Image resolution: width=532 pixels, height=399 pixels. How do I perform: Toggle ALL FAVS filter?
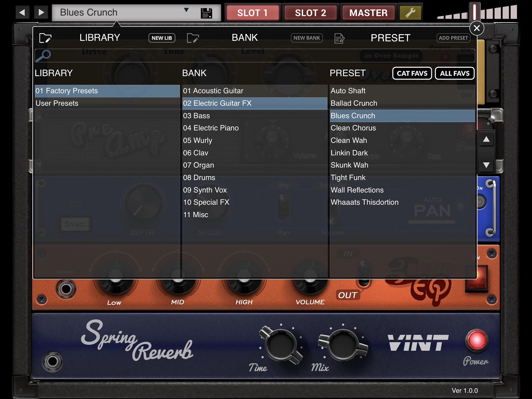(x=454, y=73)
